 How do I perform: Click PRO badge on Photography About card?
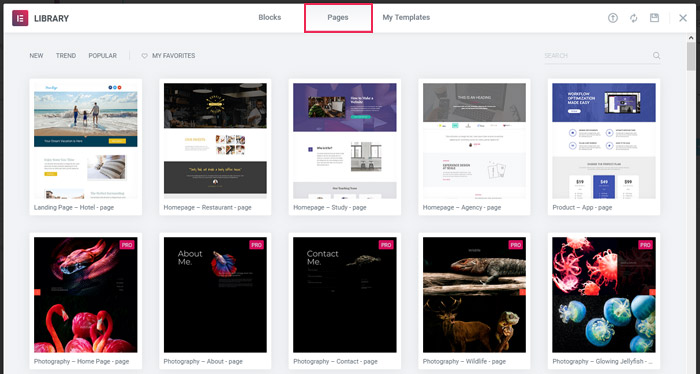point(257,245)
